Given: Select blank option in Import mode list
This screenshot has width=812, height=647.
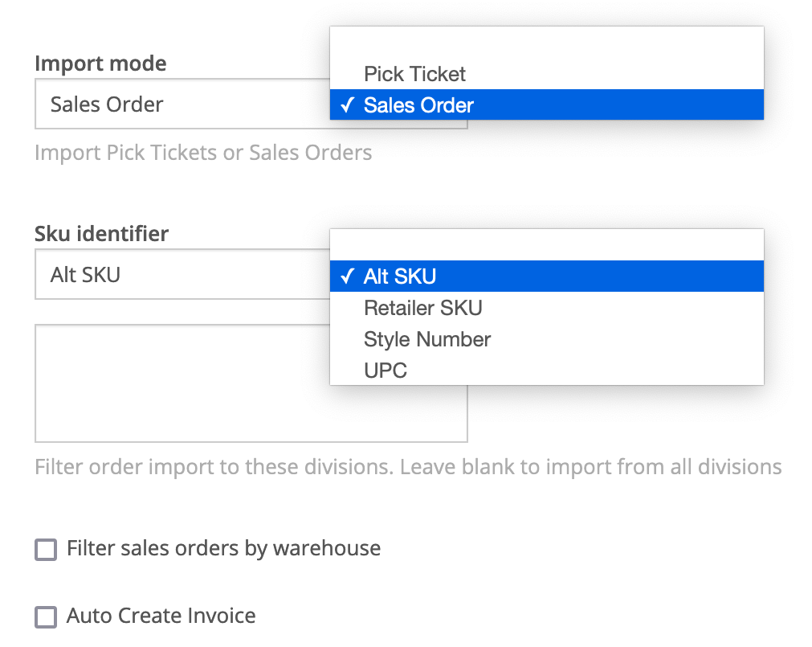Looking at the screenshot, I should click(x=546, y=43).
